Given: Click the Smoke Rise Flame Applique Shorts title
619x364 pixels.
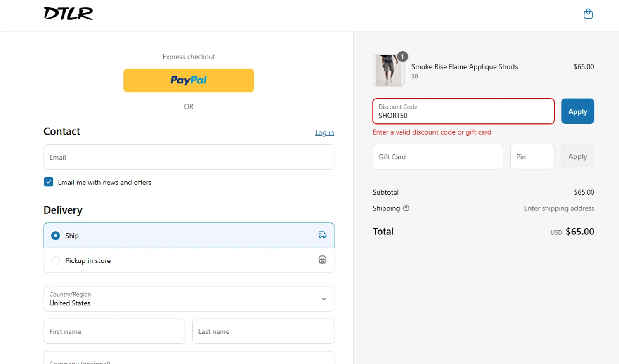Looking at the screenshot, I should (465, 67).
